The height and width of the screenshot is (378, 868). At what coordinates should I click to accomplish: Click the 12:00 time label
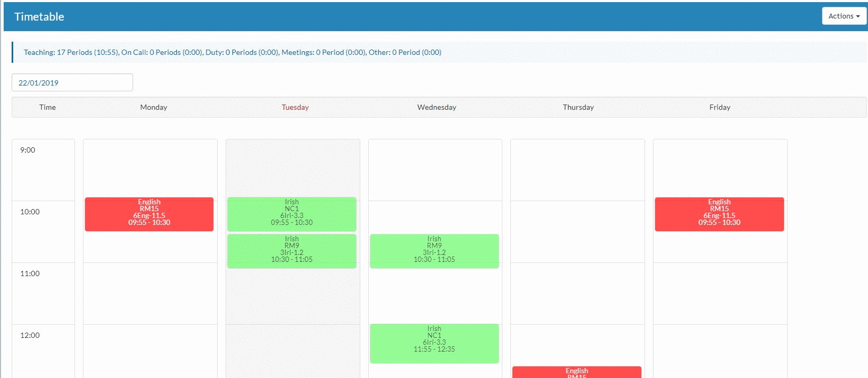coord(30,335)
